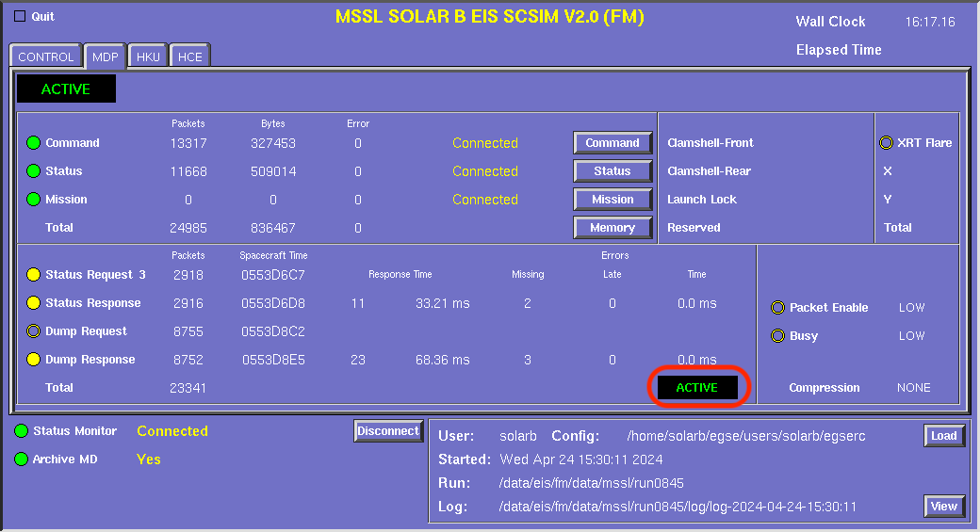The width and height of the screenshot is (980, 532).
Task: Click the green Command status indicator
Action: (x=33, y=143)
